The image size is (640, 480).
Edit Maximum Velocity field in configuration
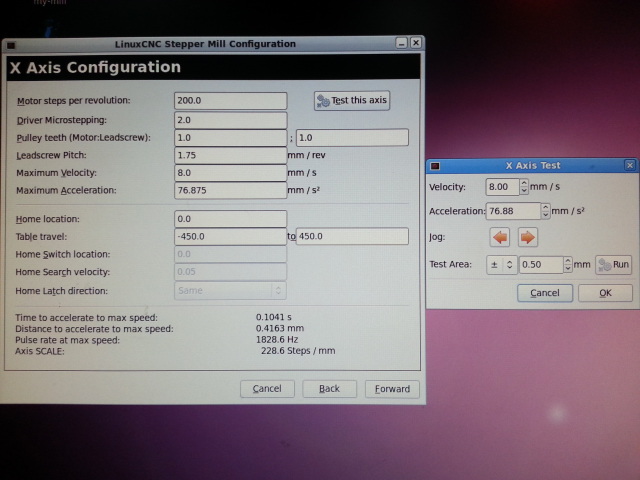point(230,173)
